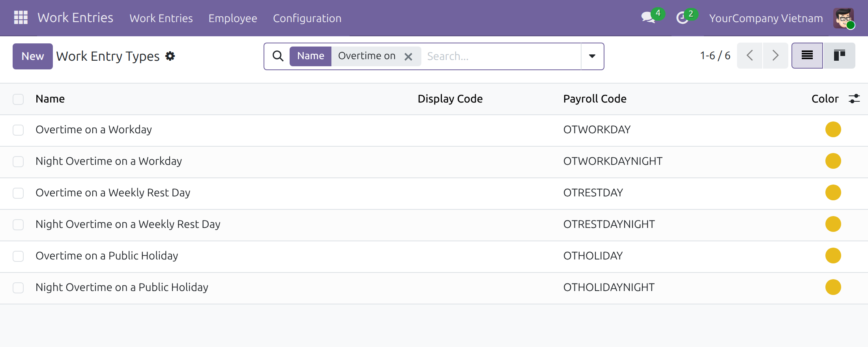Select Night Overtime on a Weekly Rest Day checkbox
Viewport: 868px width, 347px height.
click(x=18, y=225)
